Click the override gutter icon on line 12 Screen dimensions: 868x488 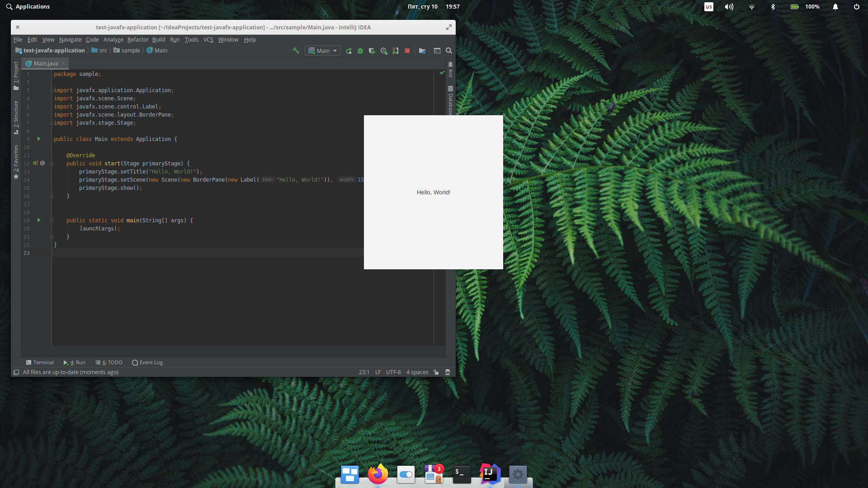click(x=35, y=164)
